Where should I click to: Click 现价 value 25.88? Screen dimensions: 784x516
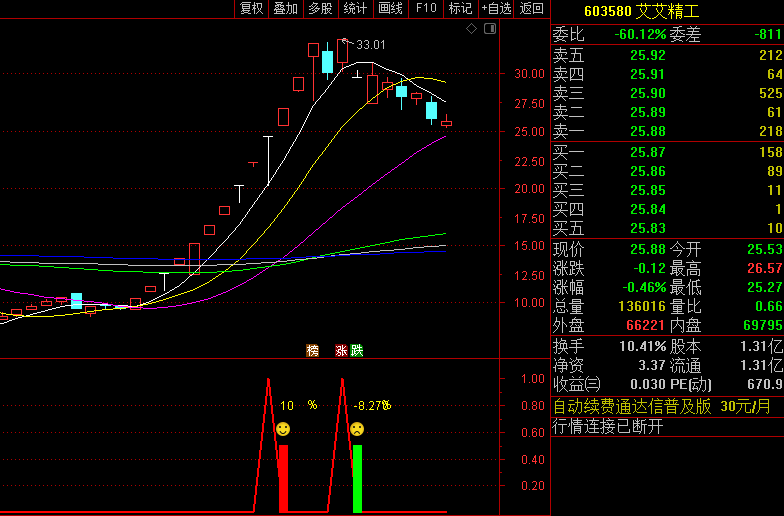tap(648, 249)
